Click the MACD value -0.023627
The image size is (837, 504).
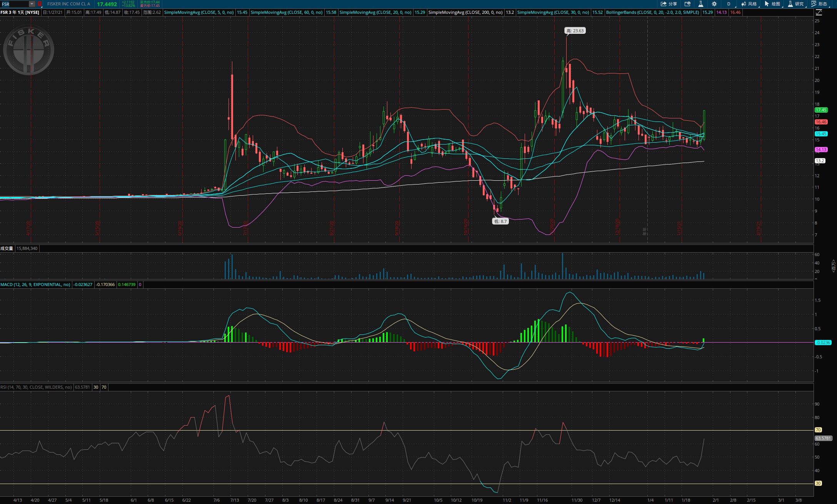click(83, 284)
